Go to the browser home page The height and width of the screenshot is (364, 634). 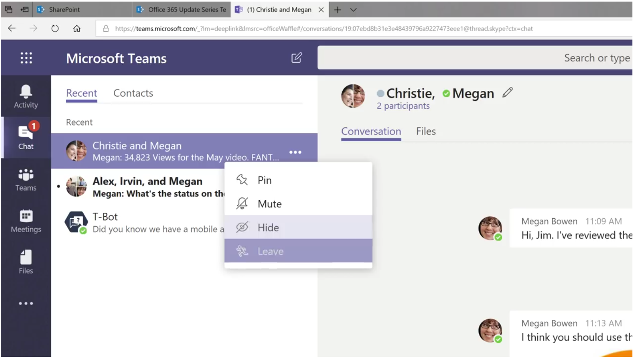click(x=77, y=28)
